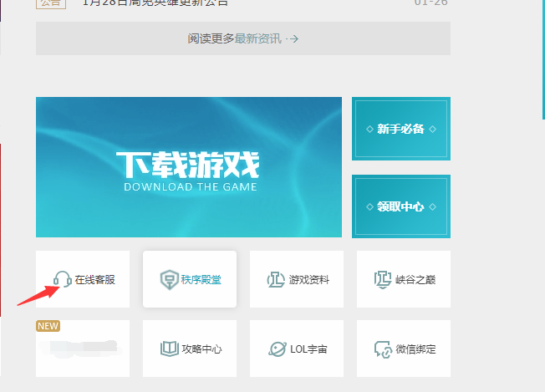Click the 微信绑定 chat link icon
Screen dimensions: 545x392
coord(383,349)
